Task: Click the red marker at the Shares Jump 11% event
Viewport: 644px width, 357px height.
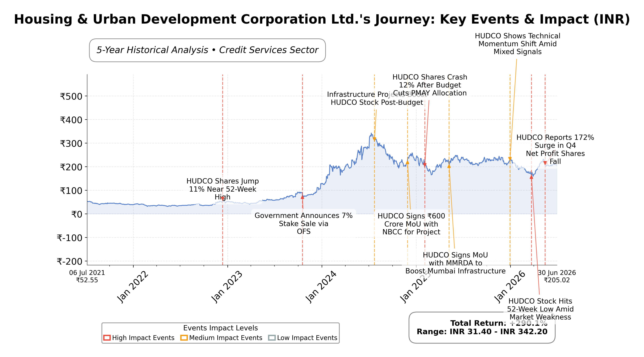Action: pos(222,198)
